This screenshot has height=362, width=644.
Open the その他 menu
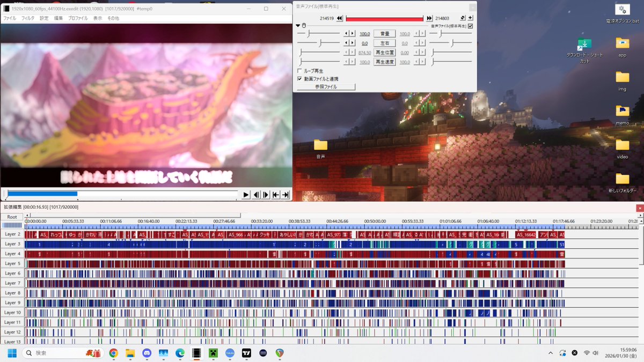113,18
